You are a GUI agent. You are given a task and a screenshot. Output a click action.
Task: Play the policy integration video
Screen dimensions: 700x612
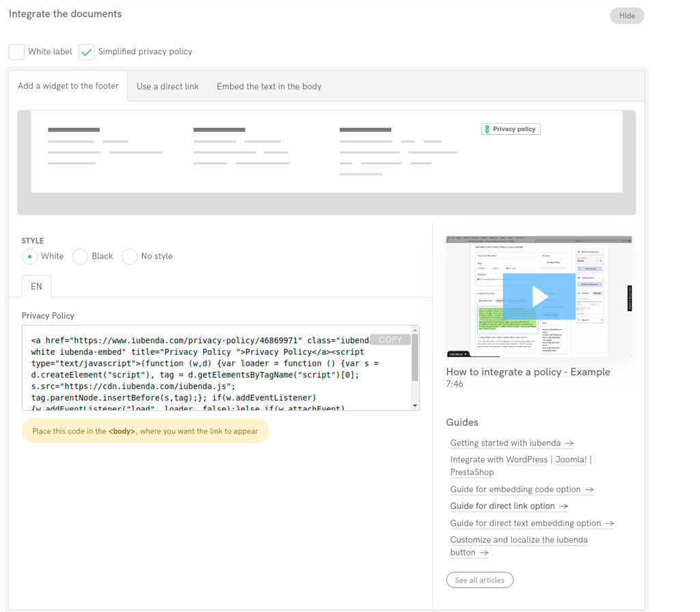point(539,296)
